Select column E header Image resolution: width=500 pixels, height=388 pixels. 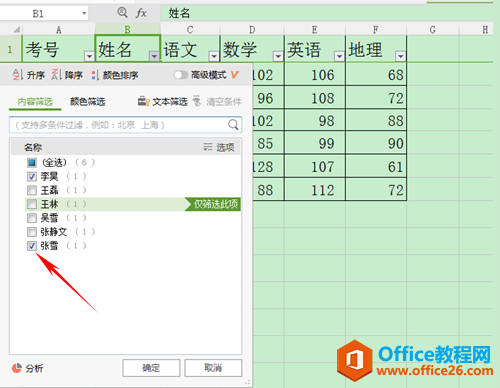coord(315,30)
